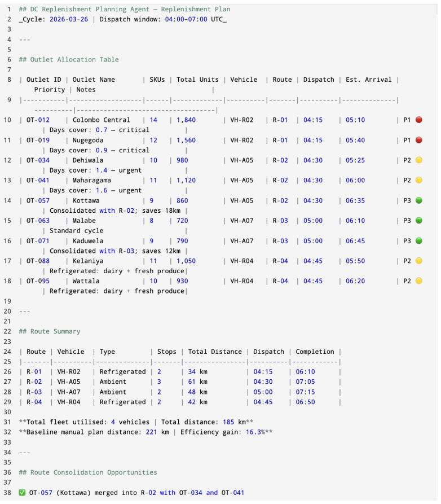Image resolution: width=441 pixels, height=504 pixels.
Task: Click the 'Standard cycle' note
Action: tap(76, 231)
